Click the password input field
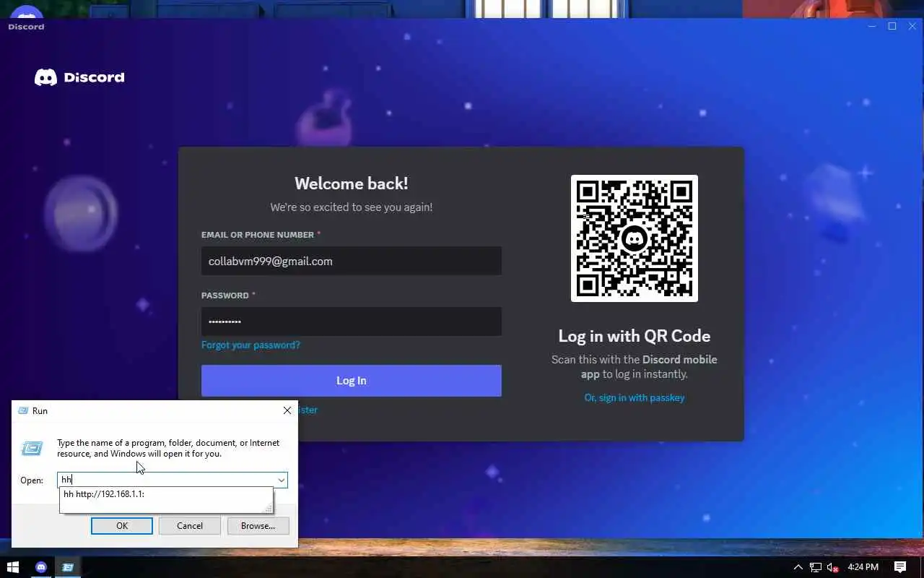Viewport: 924px width, 578px height. coord(351,322)
